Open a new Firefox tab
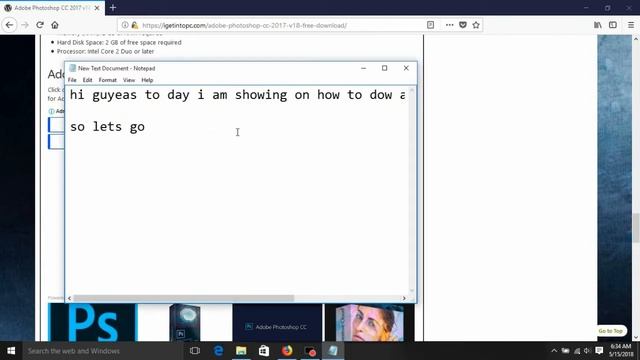The width and height of the screenshot is (640, 360). click(113, 8)
